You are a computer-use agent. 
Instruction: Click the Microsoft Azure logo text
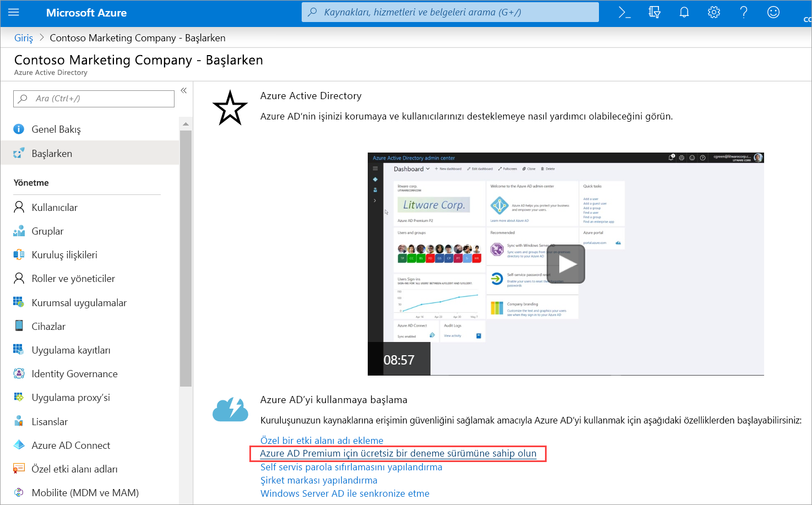[86, 13]
